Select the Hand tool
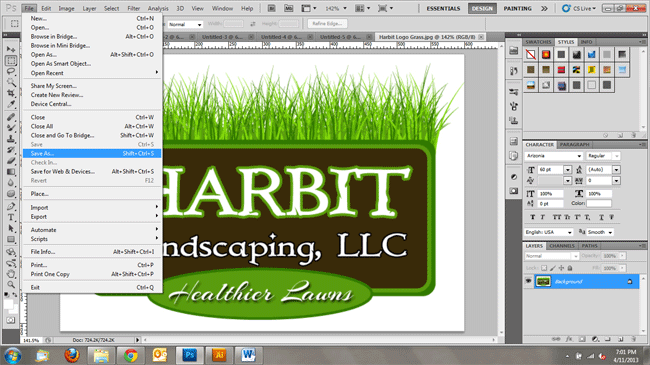Screen dimensions: 650x365 [x=11, y=274]
